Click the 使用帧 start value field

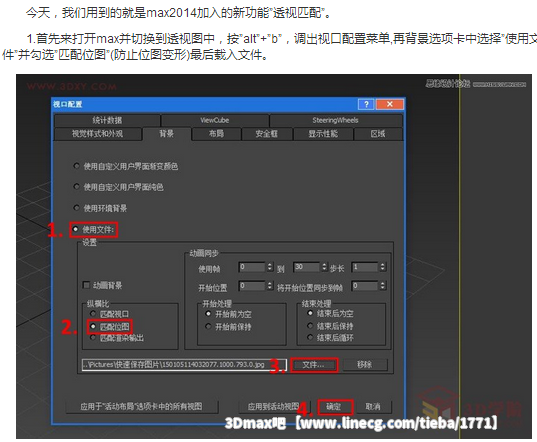point(252,267)
